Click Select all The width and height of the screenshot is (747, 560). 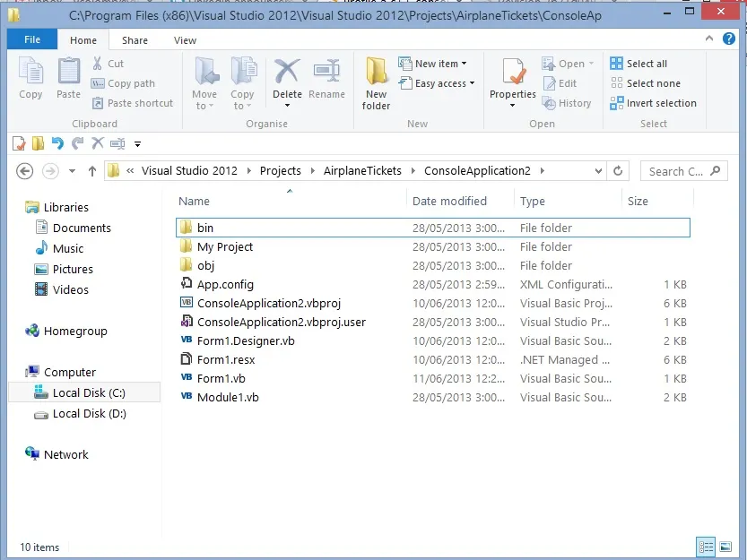point(638,64)
